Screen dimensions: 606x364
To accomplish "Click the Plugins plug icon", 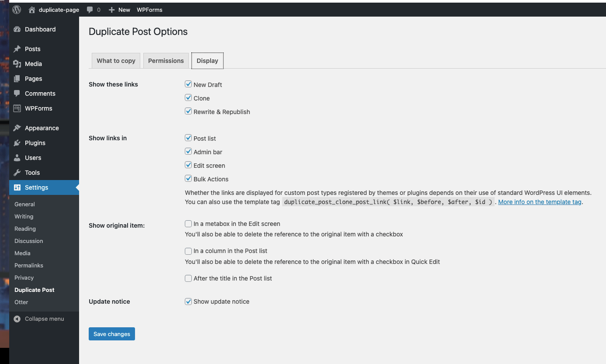I will [17, 143].
